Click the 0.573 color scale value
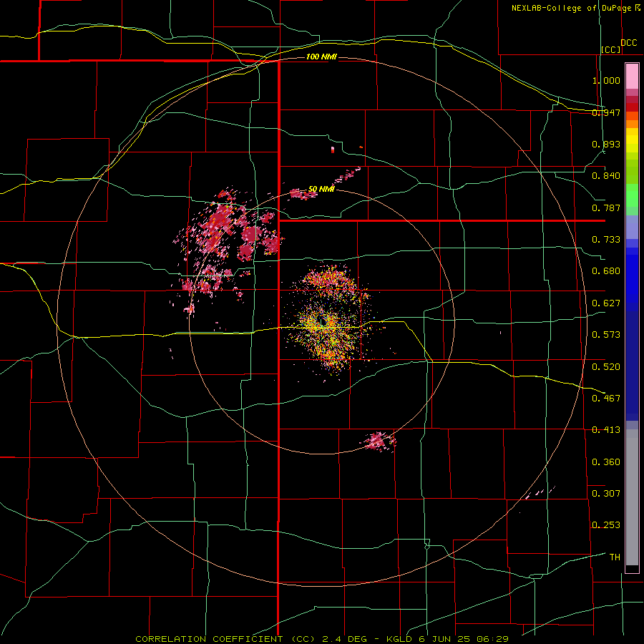 (606, 335)
